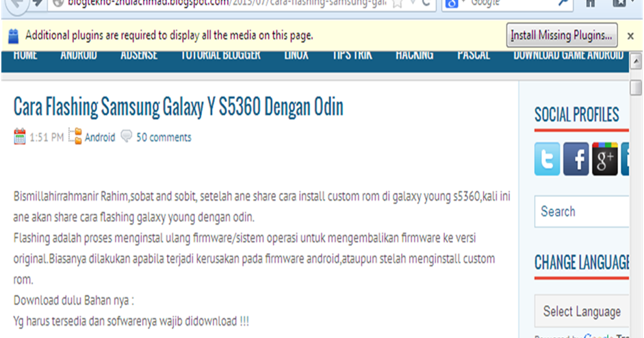The height and width of the screenshot is (338, 644).
Task: Click the bookmark star in address bar
Action: pyautogui.click(x=397, y=3)
